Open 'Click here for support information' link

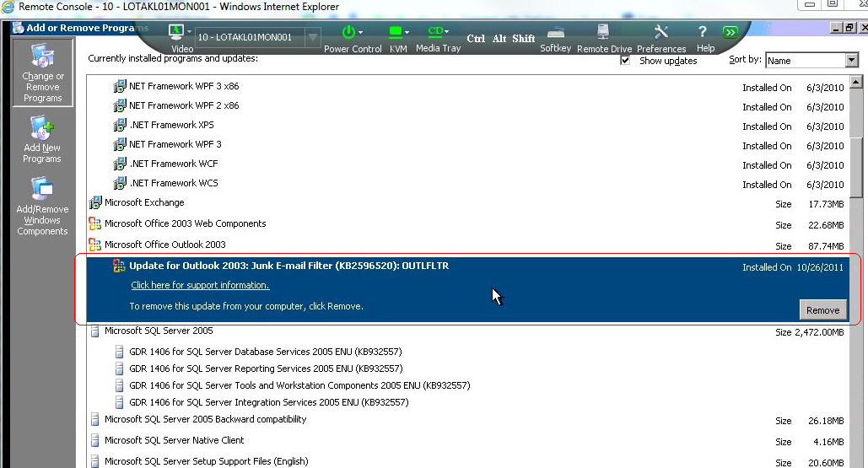click(x=201, y=286)
